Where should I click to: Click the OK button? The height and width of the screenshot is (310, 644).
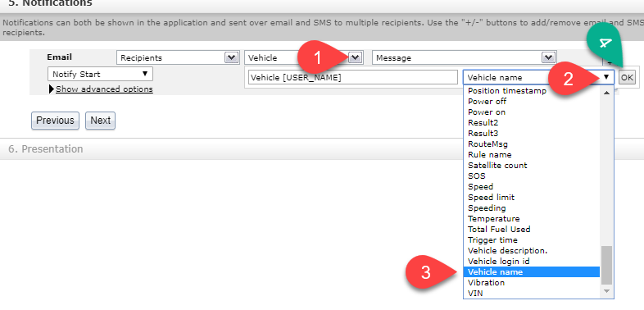tap(627, 77)
